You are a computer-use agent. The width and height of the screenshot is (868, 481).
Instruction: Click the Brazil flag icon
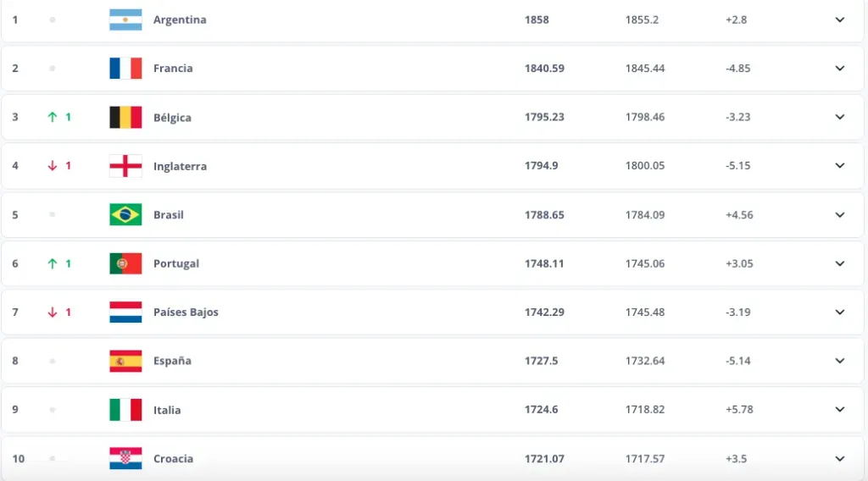click(x=125, y=214)
